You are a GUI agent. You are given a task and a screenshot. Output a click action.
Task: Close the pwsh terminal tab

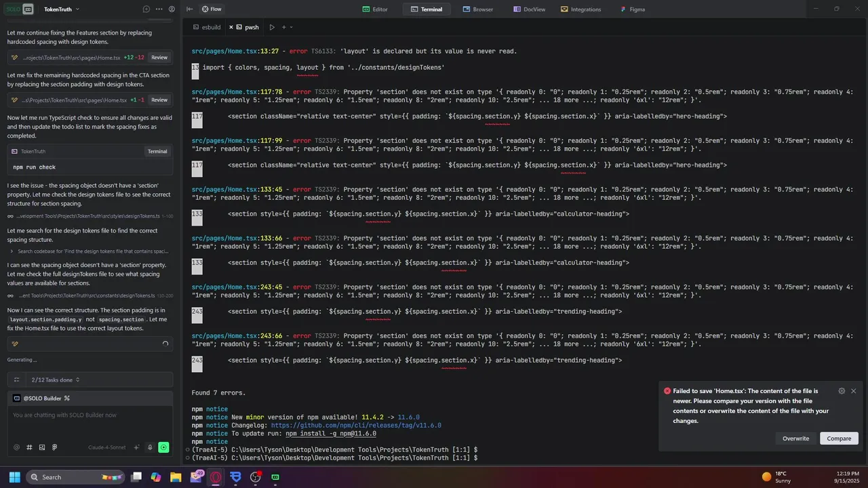tap(231, 27)
